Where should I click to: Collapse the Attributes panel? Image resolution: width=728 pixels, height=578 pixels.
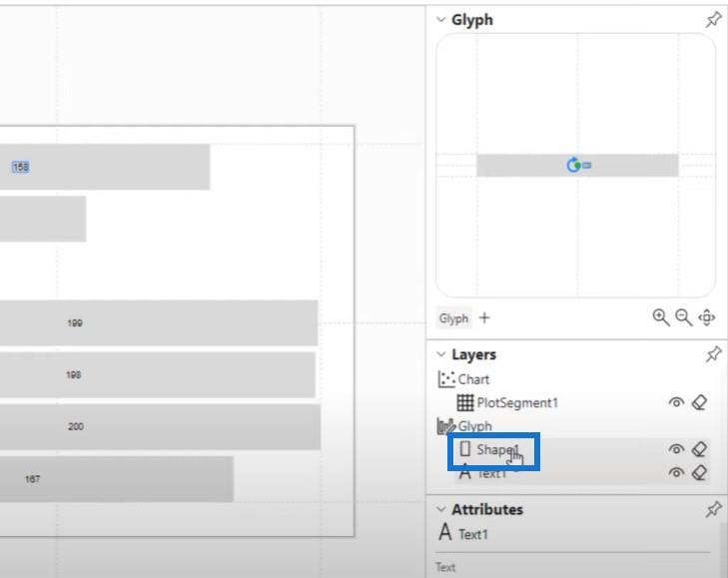(441, 509)
